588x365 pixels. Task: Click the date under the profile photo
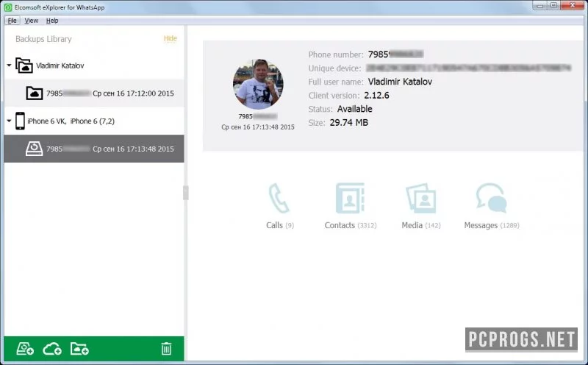[x=258, y=127]
